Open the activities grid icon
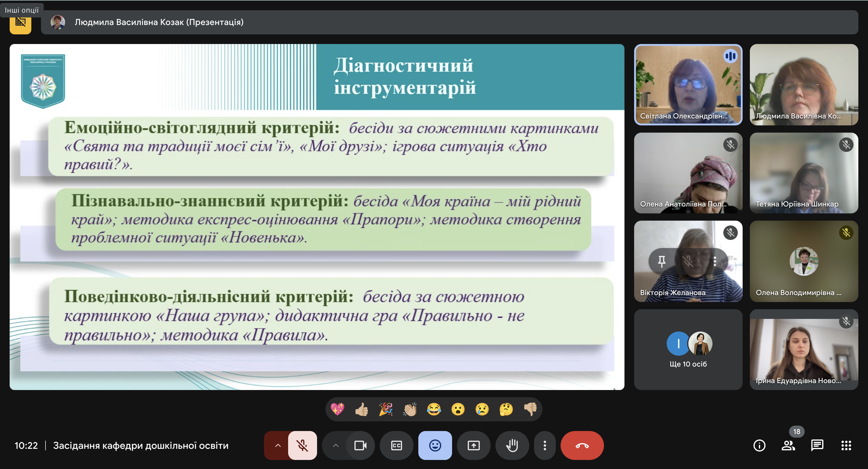The image size is (868, 469). tap(846, 445)
